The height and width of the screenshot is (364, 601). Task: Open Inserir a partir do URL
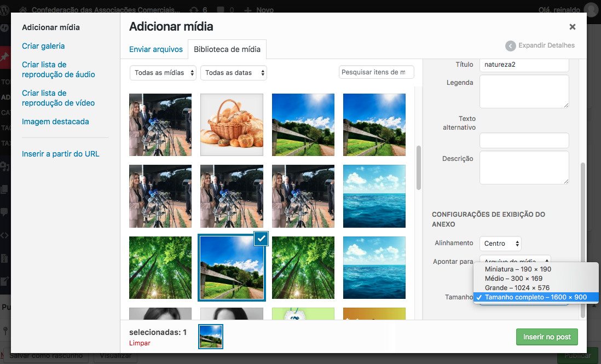61,154
